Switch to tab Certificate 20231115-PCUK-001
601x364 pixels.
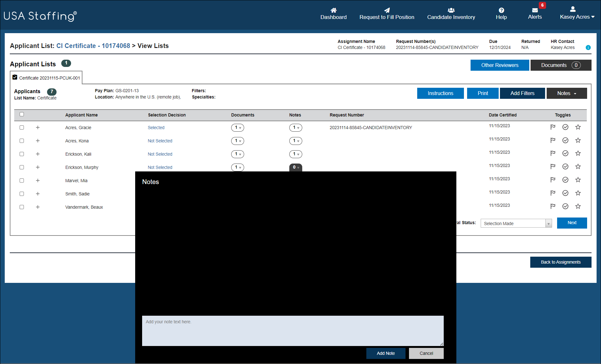(x=46, y=77)
